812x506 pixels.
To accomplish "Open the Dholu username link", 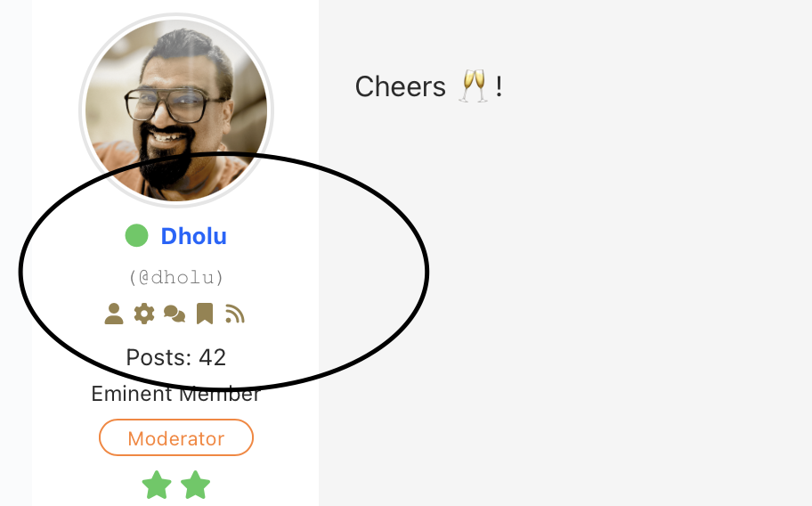I will 194,236.
